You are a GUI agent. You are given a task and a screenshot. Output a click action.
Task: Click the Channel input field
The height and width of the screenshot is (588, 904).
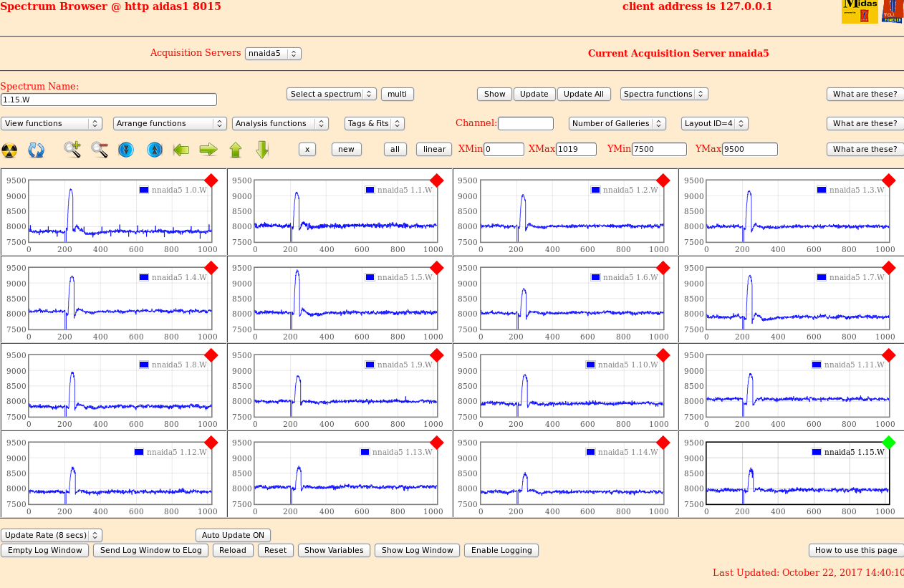point(526,123)
